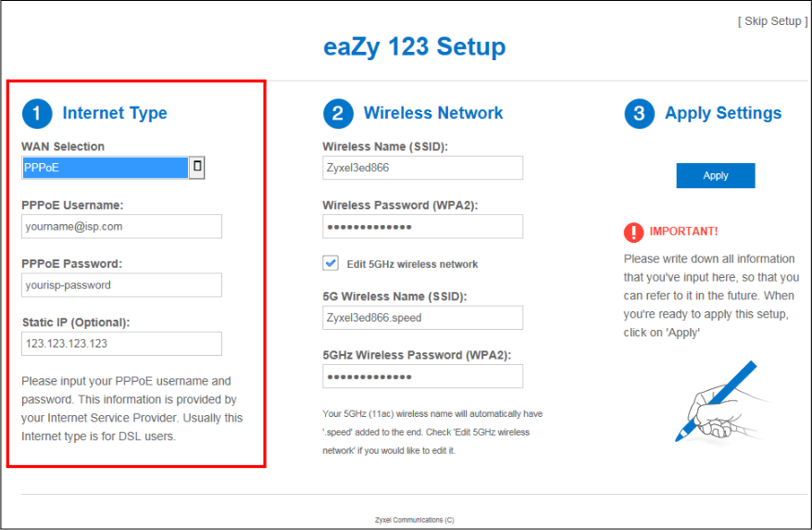Focus the PPPoE Password field

121,285
